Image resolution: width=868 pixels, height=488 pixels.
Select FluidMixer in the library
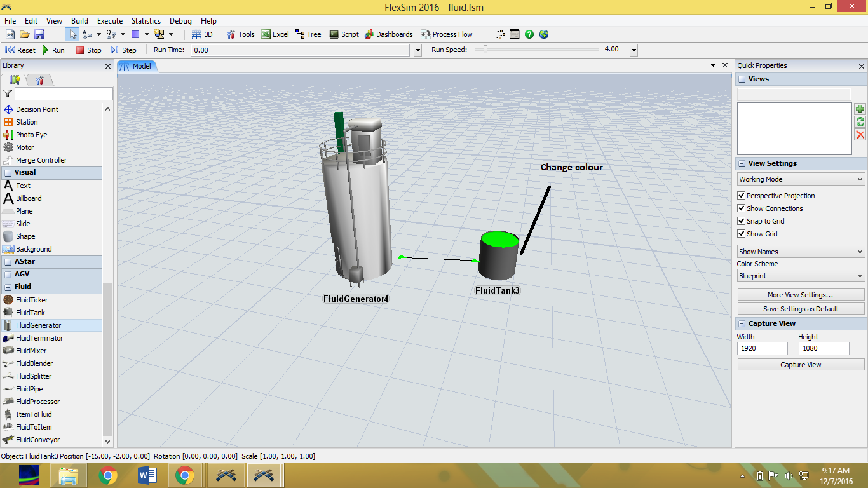(x=31, y=351)
